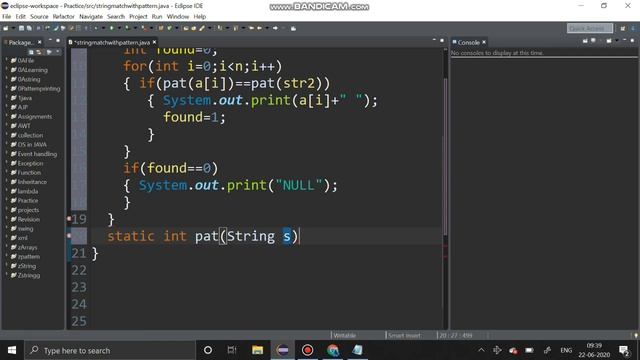The image size is (640, 360).
Task: Click the Windows Start button
Action: click(x=12, y=350)
